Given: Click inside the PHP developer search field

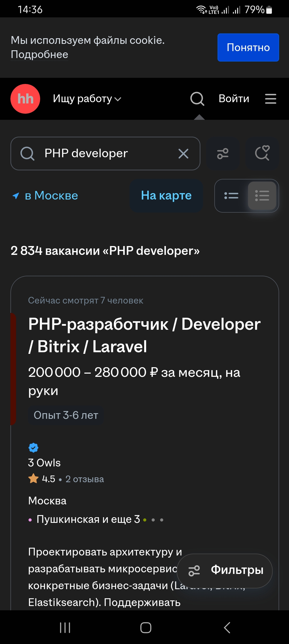Looking at the screenshot, I should coord(105,154).
